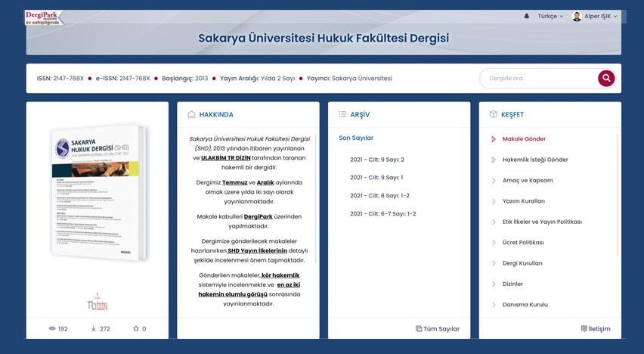Click the DergiPark logo
Image resolution: width=644 pixels, height=354 pixels.
coord(45,17)
